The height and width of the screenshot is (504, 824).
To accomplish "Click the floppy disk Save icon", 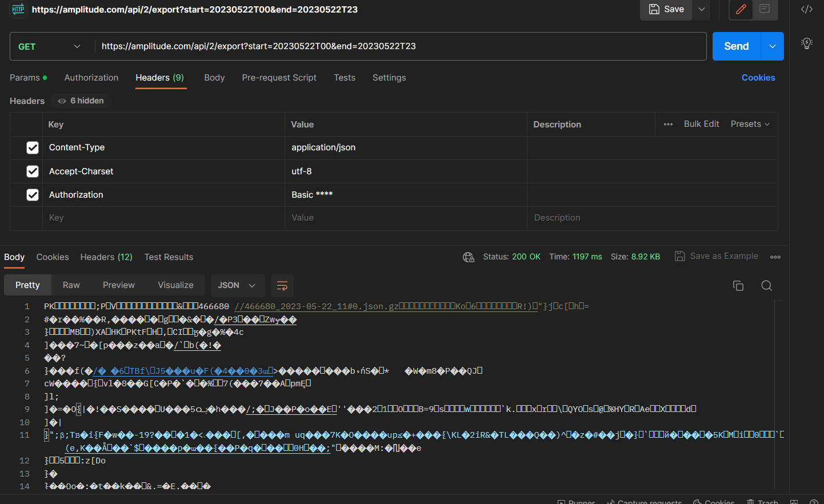I will (654, 9).
